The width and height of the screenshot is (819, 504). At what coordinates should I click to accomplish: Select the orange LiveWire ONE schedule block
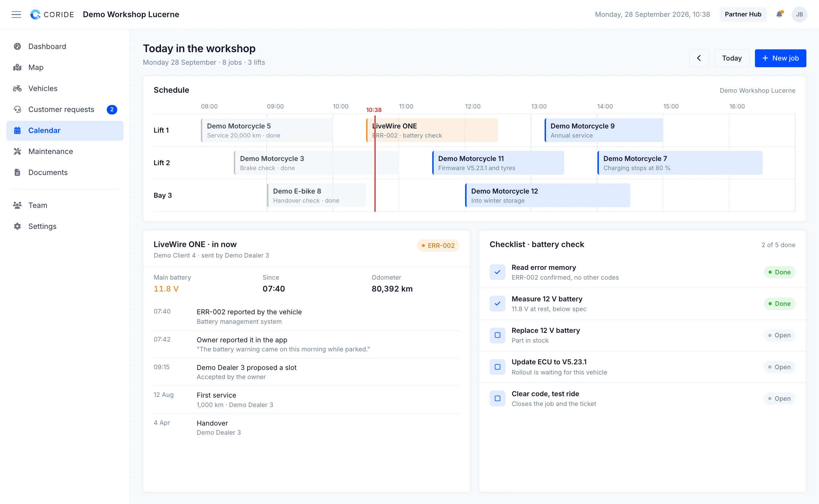(432, 130)
